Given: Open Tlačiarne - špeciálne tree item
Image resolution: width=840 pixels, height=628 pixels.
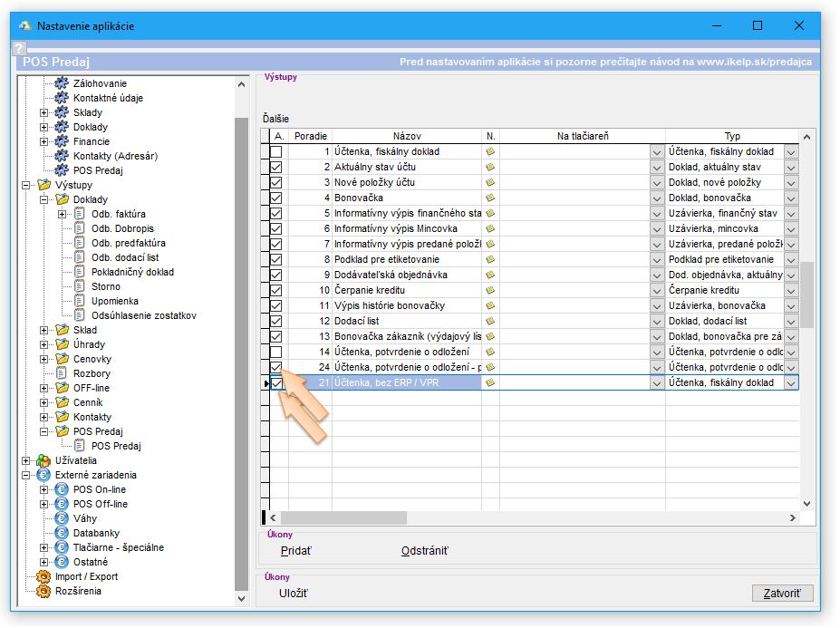Looking at the screenshot, I should tap(119, 547).
